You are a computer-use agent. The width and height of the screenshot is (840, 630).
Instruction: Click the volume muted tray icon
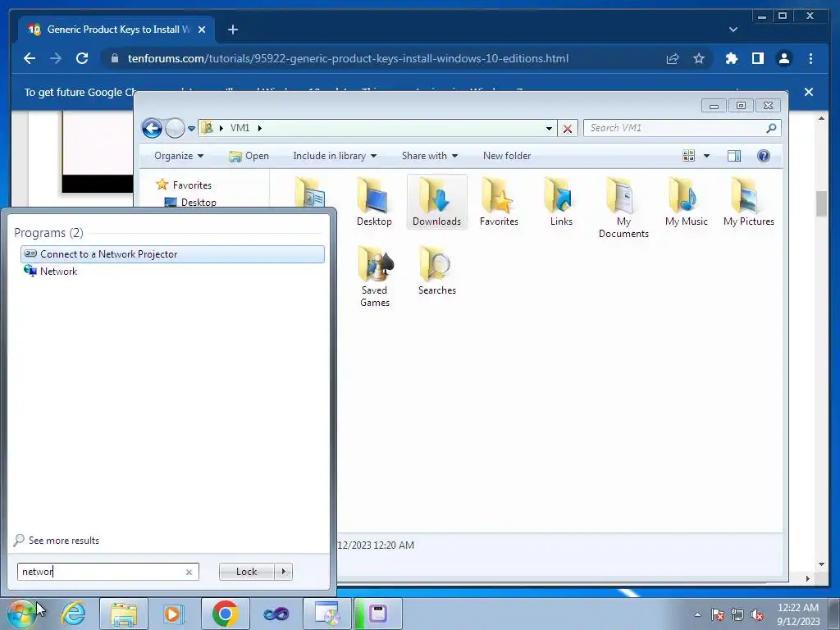pyautogui.click(x=757, y=615)
